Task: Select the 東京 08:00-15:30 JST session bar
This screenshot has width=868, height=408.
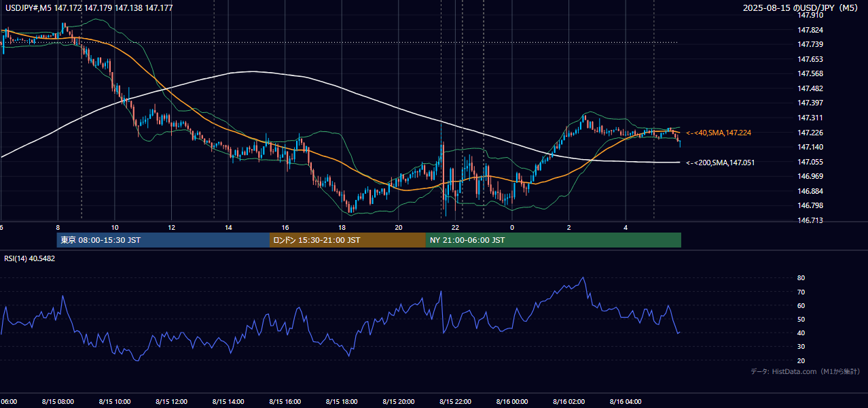Action: coord(163,240)
